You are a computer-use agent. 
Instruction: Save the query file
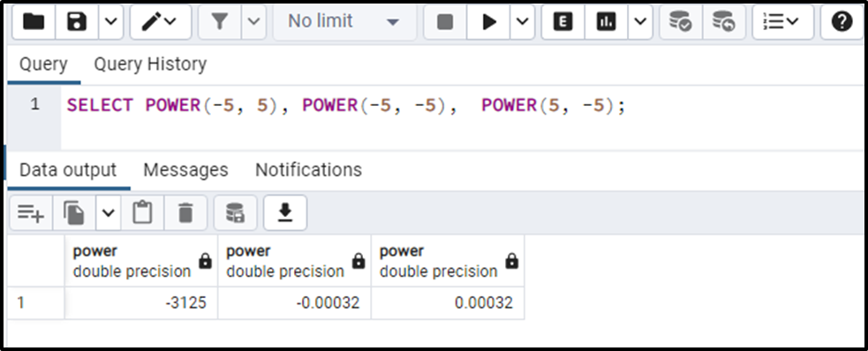pyautogui.click(x=77, y=22)
